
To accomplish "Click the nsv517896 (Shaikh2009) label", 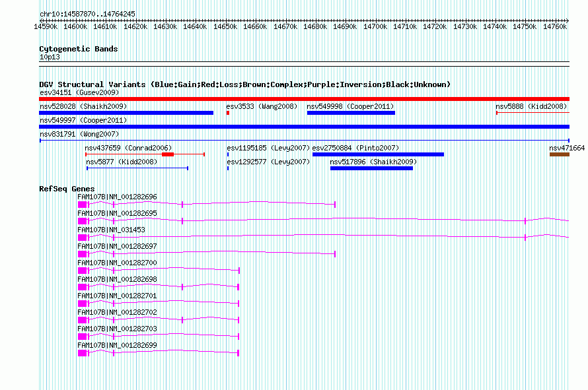I will 373,162.
